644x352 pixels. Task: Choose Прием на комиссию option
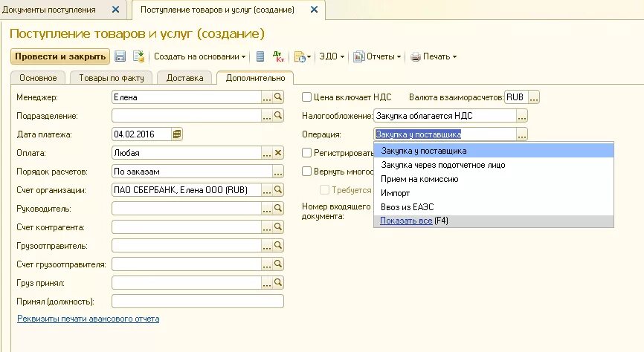(x=494, y=179)
